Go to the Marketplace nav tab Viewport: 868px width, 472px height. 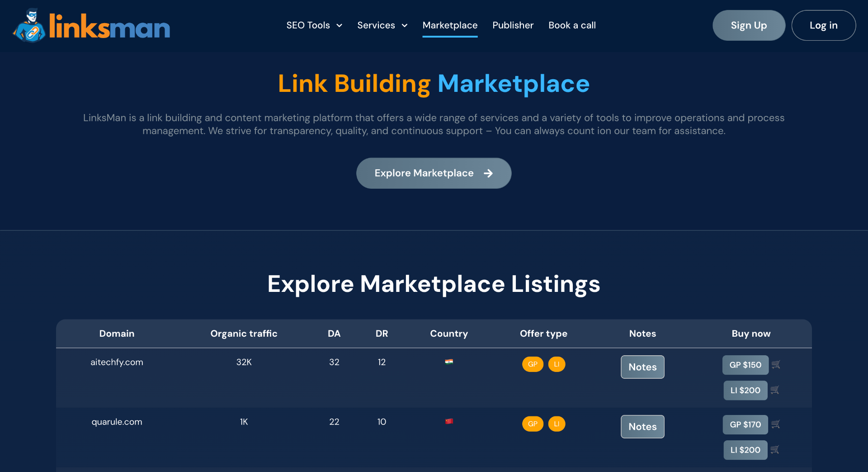pos(450,25)
